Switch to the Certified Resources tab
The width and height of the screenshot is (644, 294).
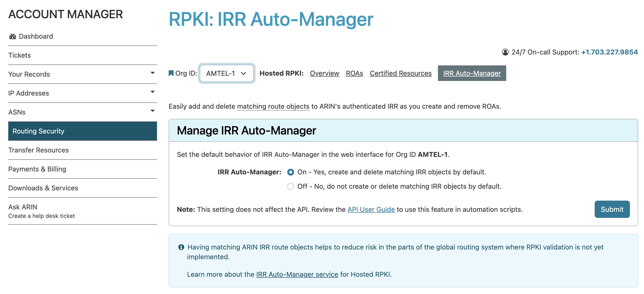(x=400, y=73)
